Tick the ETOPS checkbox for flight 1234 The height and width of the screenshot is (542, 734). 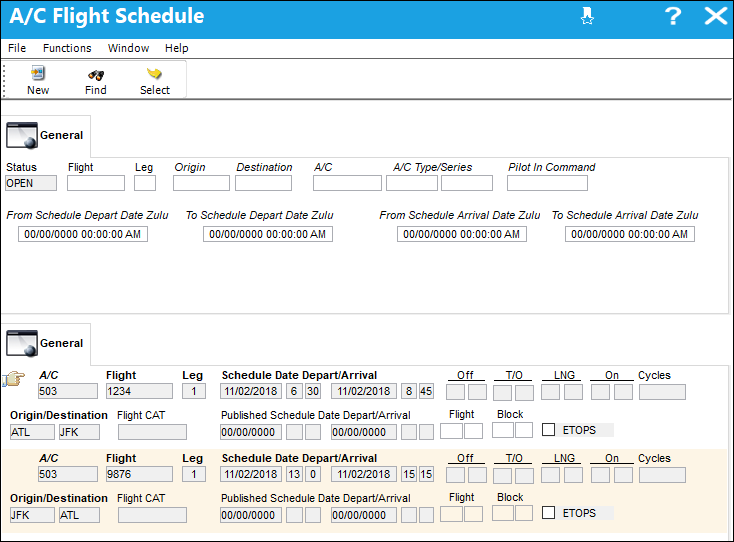[x=548, y=430]
